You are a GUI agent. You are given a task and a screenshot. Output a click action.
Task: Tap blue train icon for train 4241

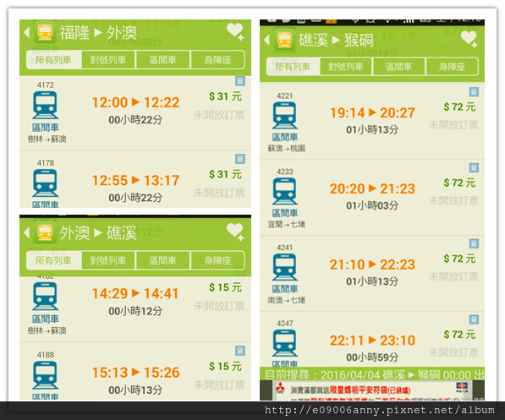pyautogui.click(x=285, y=267)
